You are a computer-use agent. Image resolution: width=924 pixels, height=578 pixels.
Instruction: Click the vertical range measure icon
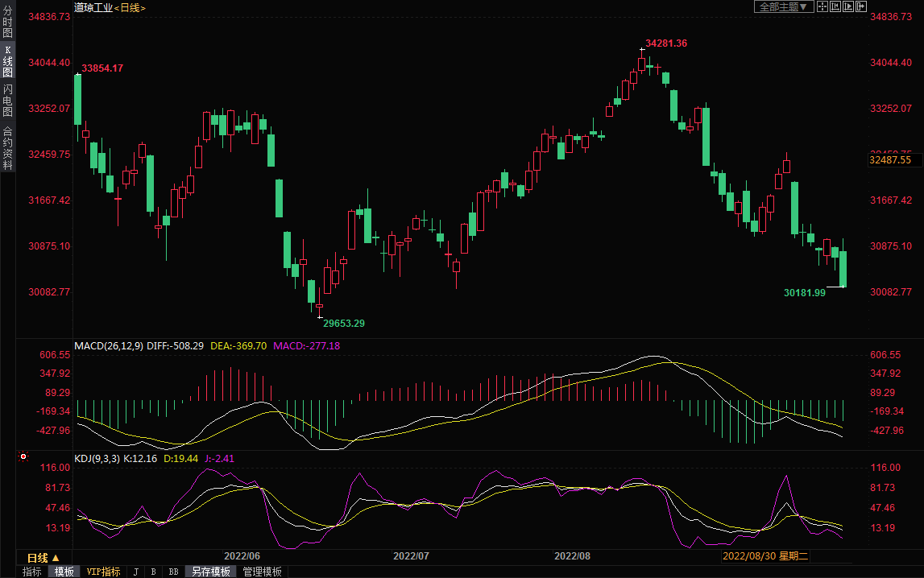[835, 6]
